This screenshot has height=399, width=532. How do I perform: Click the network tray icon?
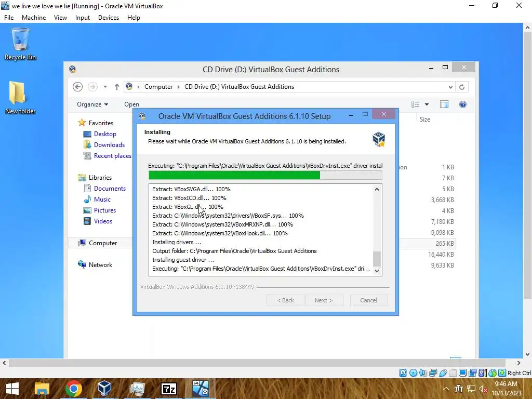tap(471, 389)
